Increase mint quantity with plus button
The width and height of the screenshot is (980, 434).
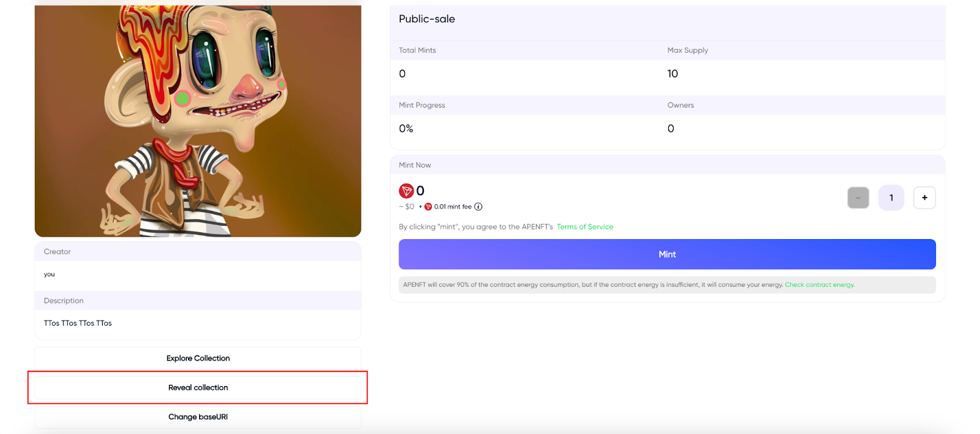924,197
